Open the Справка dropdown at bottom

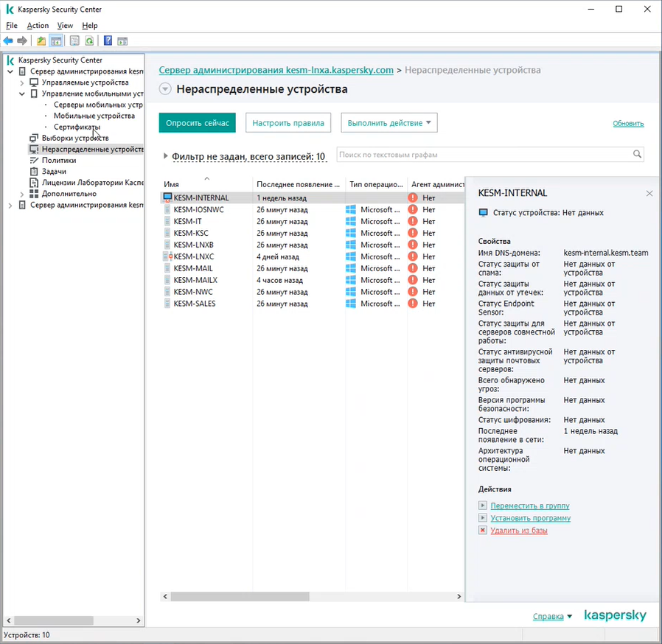coord(552,617)
